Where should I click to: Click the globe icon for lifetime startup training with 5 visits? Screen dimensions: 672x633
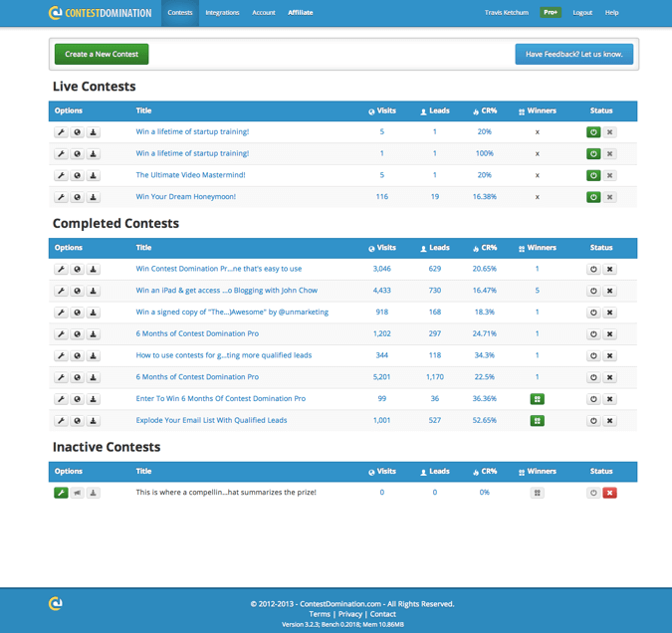[x=77, y=132]
